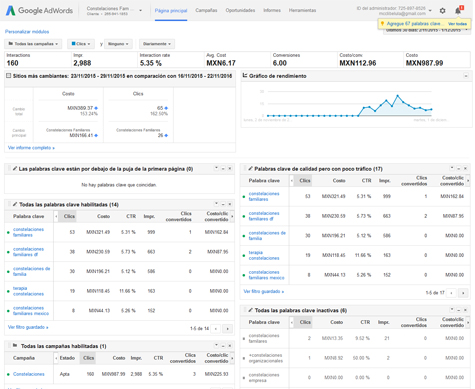The image size is (475, 389).
Task: Close the 'Todas las campañas habilitadas' module
Action: (x=230, y=346)
